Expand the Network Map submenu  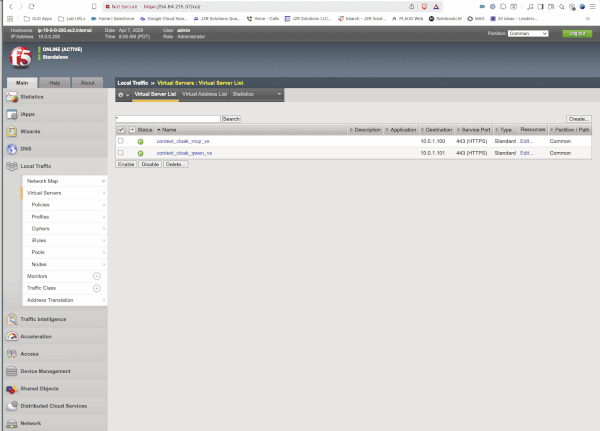pyautogui.click(x=103, y=181)
